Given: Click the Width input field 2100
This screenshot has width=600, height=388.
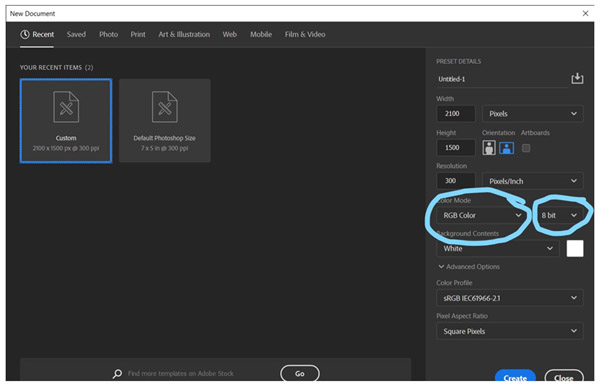Looking at the screenshot, I should [x=456, y=114].
